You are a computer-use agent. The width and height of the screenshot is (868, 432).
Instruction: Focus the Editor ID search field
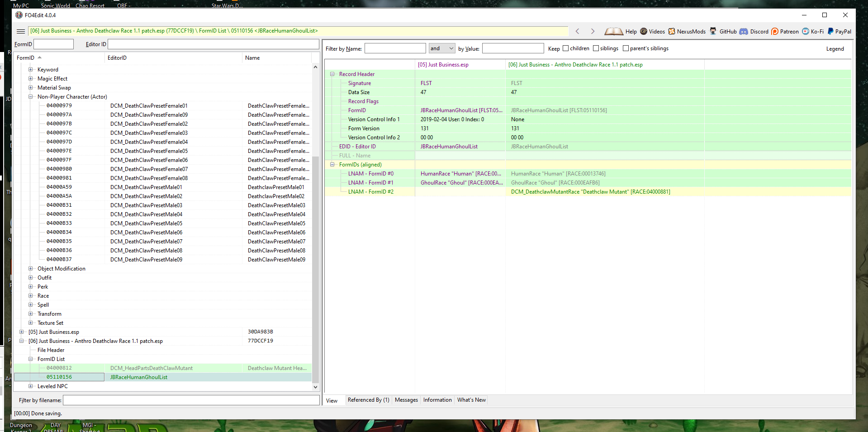click(x=213, y=44)
